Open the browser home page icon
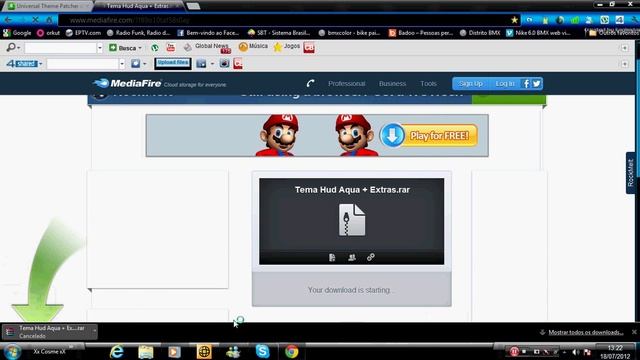The image size is (640, 360). [49, 20]
